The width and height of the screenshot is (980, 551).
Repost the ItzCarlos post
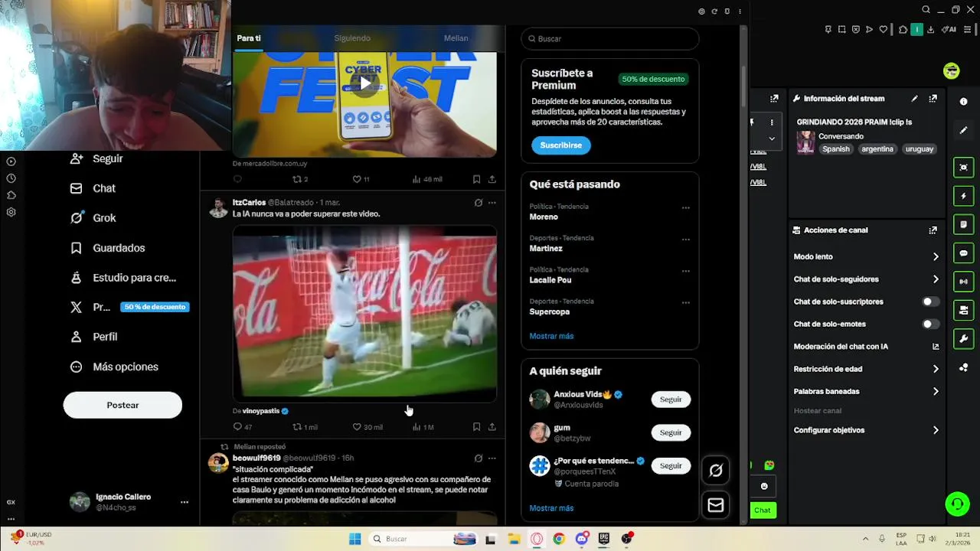tap(305, 427)
